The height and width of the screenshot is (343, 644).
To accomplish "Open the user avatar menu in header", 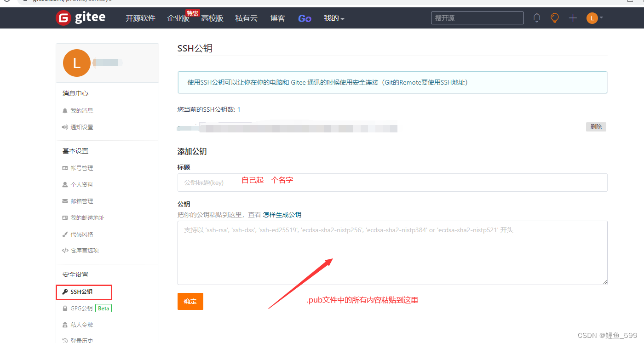I will [594, 18].
